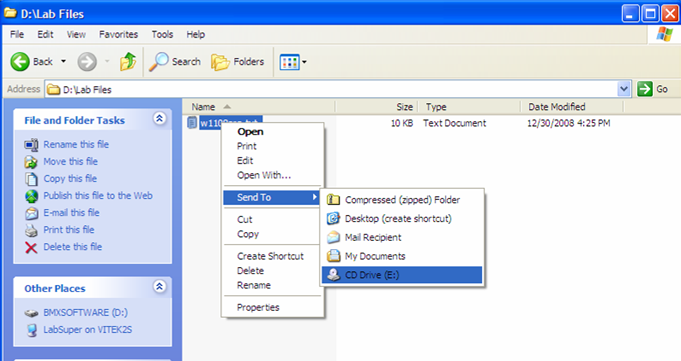Click BMXSOFTWARE (D:) drive icon
Viewport: 681px width, 361px height.
31,313
